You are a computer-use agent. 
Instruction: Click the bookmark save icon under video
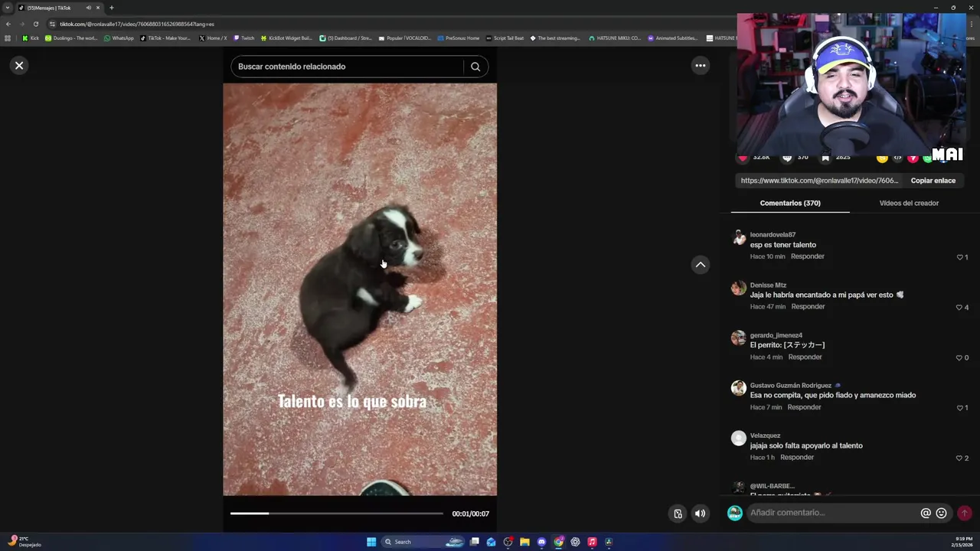pyautogui.click(x=825, y=158)
